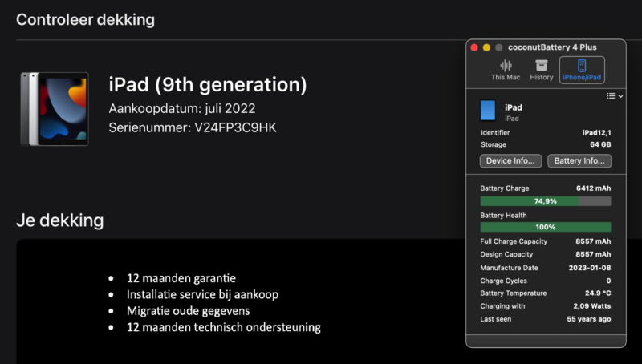Screen dimensions: 642x364
Task: Click the Controleer dekking heading
Action: [x=86, y=19]
